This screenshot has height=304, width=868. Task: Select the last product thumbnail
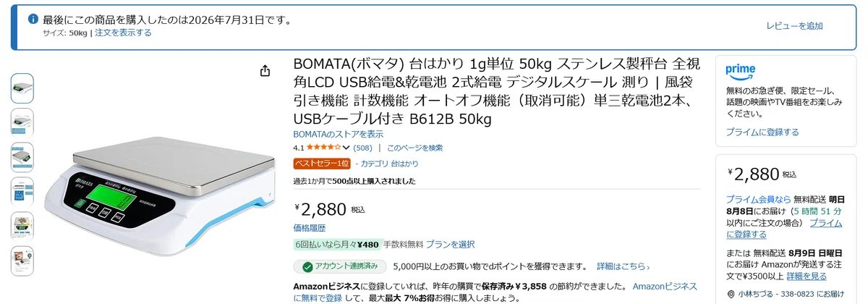point(22,261)
